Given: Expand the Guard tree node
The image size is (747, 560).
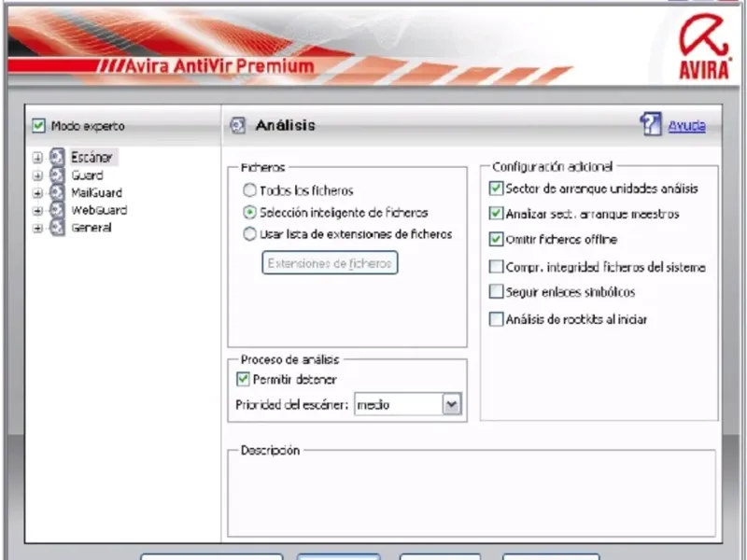Looking at the screenshot, I should click(37, 175).
